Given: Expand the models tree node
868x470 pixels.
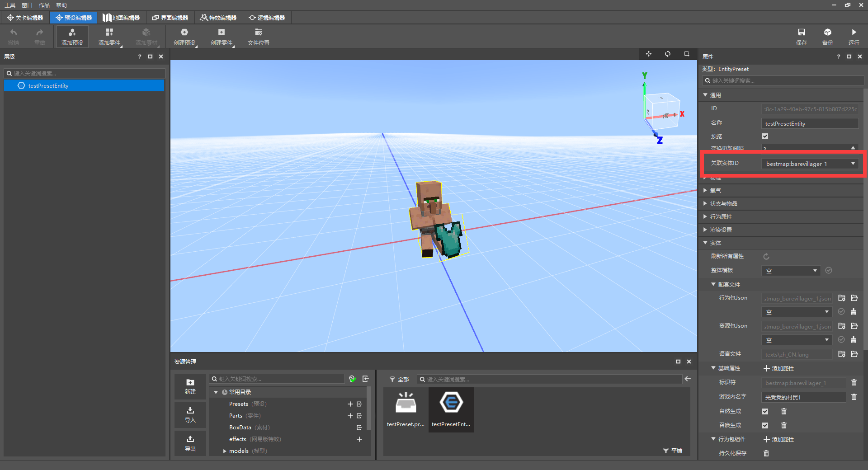Looking at the screenshot, I should (x=225, y=451).
